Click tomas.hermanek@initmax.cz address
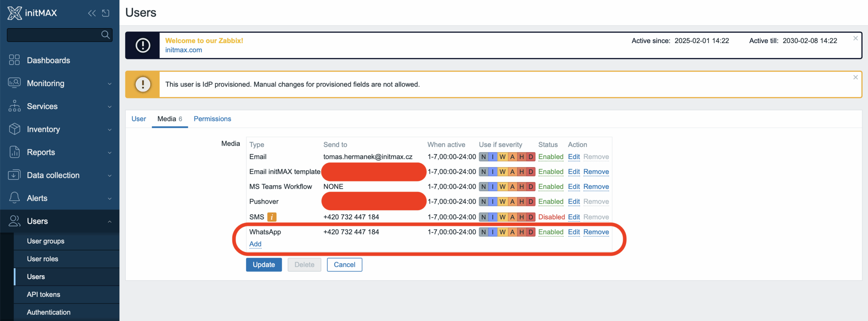 (368, 157)
